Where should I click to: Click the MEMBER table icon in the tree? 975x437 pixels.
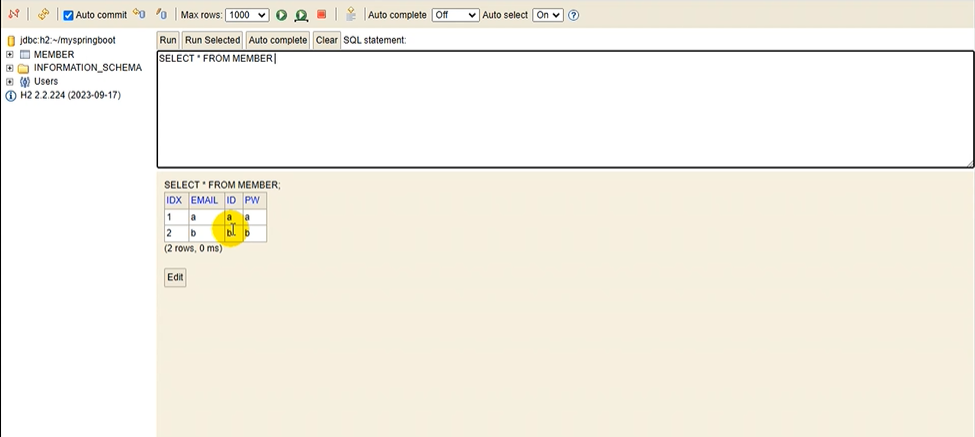[25, 55]
